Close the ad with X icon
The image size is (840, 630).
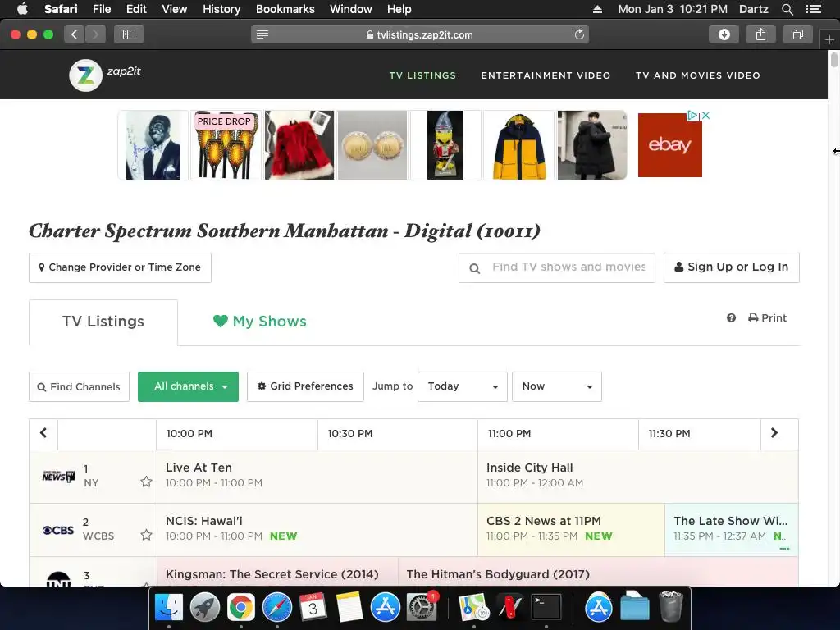tap(706, 115)
